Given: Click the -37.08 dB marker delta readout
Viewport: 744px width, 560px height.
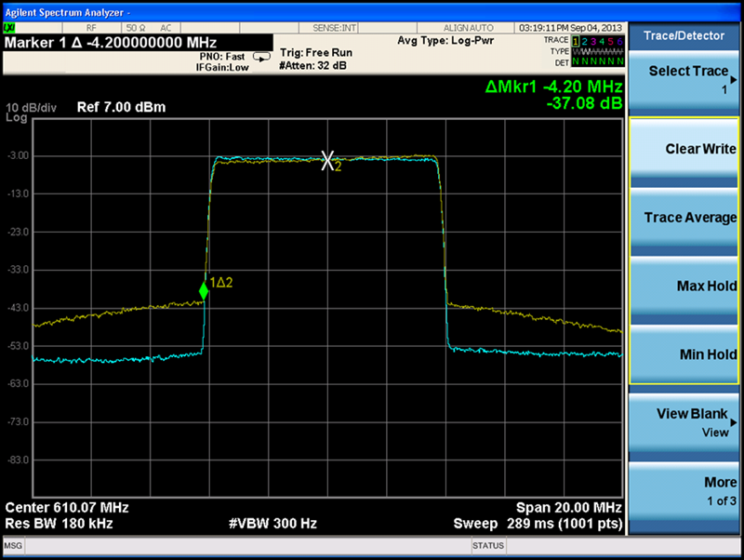Looking at the screenshot, I should [584, 103].
